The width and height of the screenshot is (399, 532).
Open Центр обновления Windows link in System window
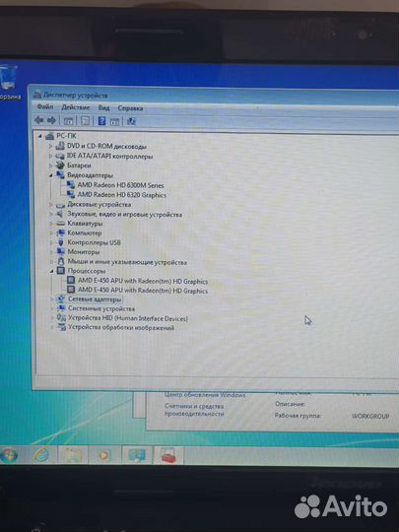pos(205,395)
